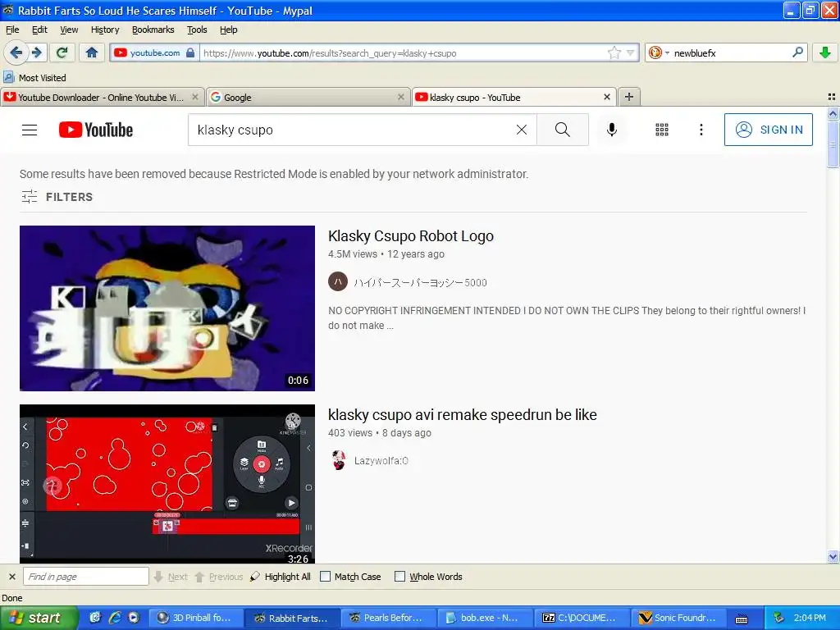This screenshot has height=630, width=840.
Task: Go forward with the browser Forward arrow
Action: [x=36, y=52]
